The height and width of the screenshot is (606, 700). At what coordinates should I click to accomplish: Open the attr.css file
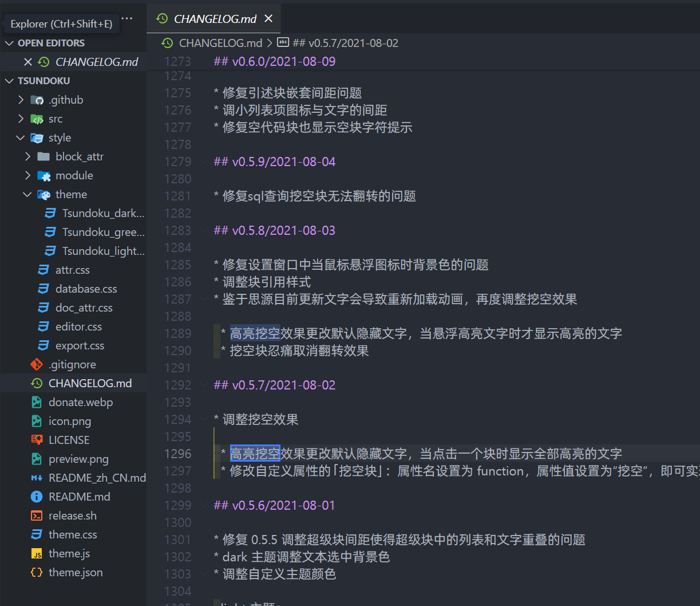pyautogui.click(x=73, y=270)
